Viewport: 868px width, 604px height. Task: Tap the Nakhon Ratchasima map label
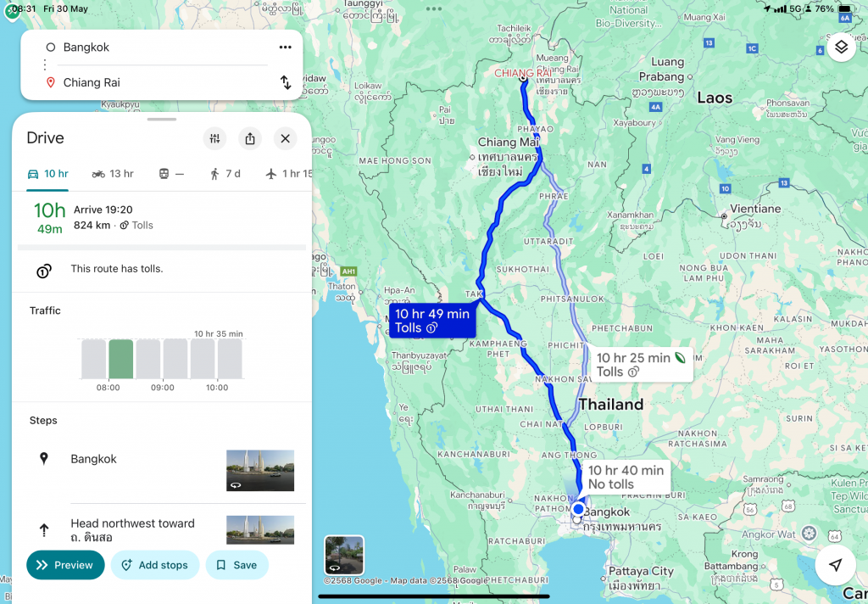point(698,439)
